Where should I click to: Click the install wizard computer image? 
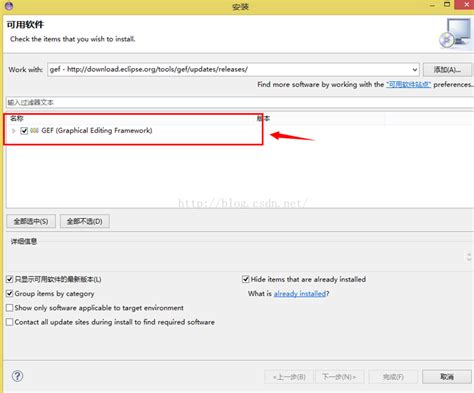tap(455, 33)
